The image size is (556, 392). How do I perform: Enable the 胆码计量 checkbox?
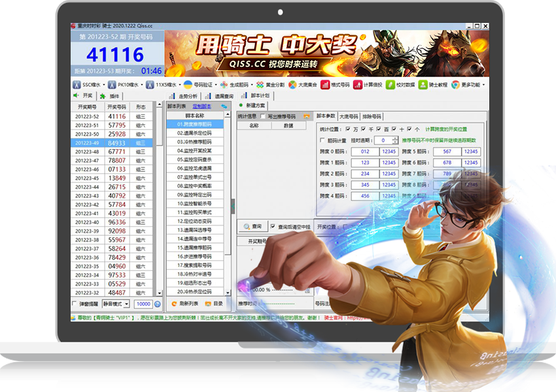(322, 140)
